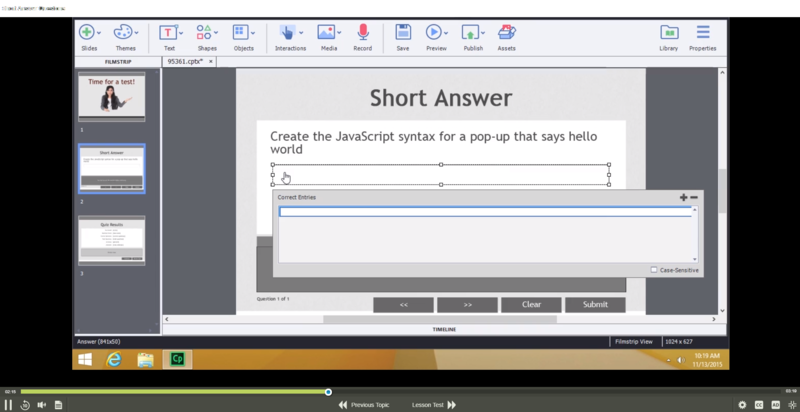
Task: Click the stage vertical scrollbar thumb
Action: point(722,191)
